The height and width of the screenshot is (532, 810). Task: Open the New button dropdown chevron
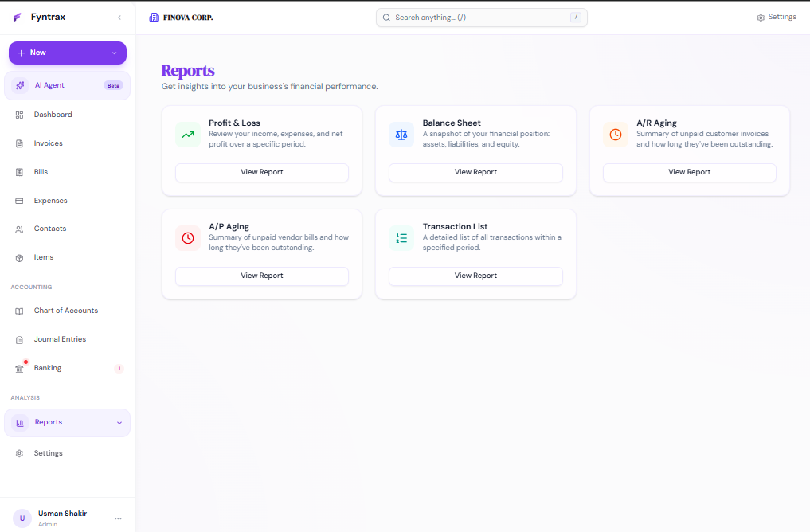(114, 53)
